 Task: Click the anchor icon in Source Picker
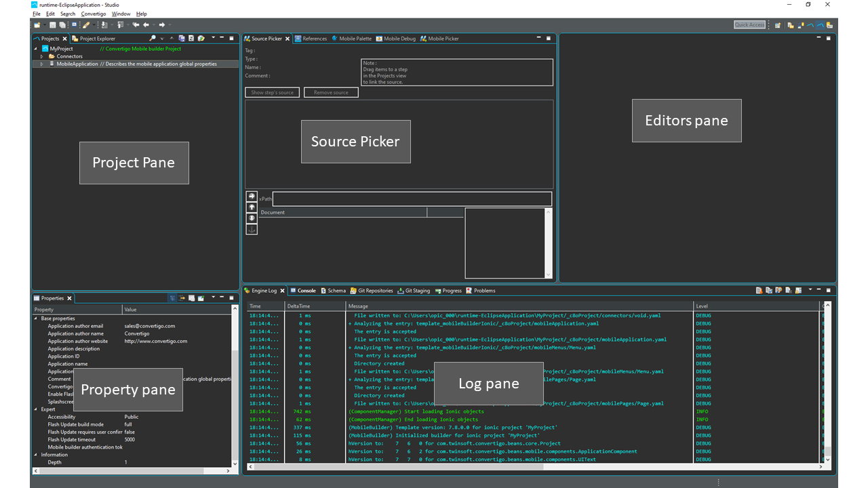pos(252,230)
